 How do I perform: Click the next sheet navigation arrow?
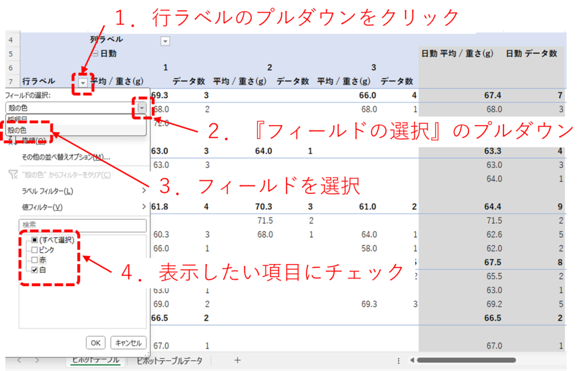[x=37, y=360]
